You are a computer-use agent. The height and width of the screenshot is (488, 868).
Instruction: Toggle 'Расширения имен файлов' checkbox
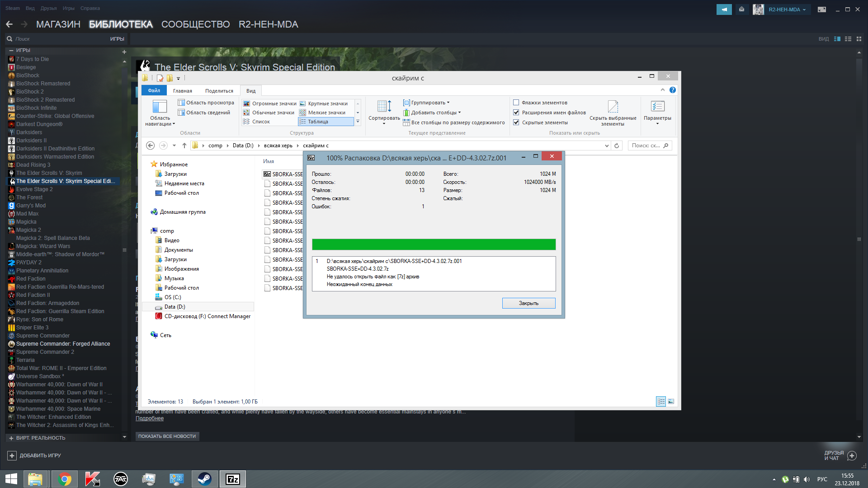(x=516, y=113)
